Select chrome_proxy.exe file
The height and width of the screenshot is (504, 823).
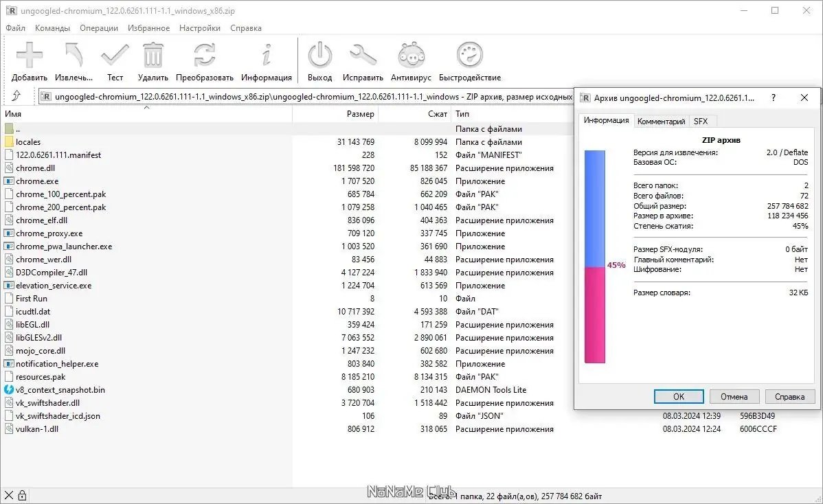click(x=49, y=233)
